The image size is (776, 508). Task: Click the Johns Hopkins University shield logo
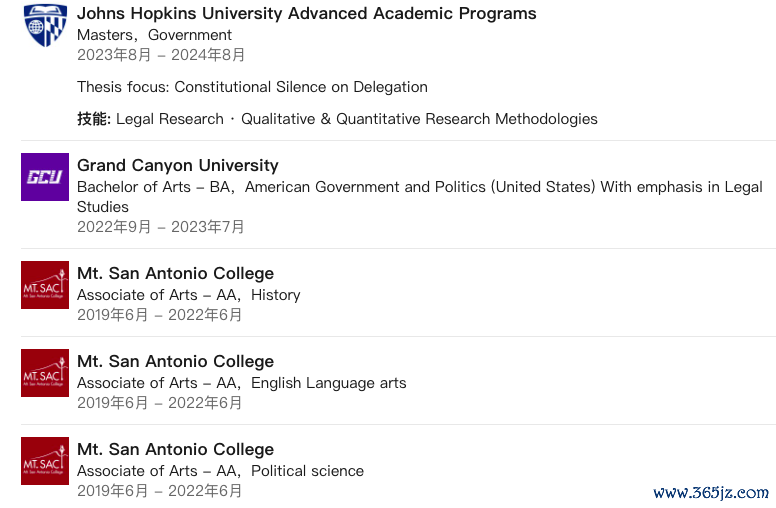click(x=45, y=25)
